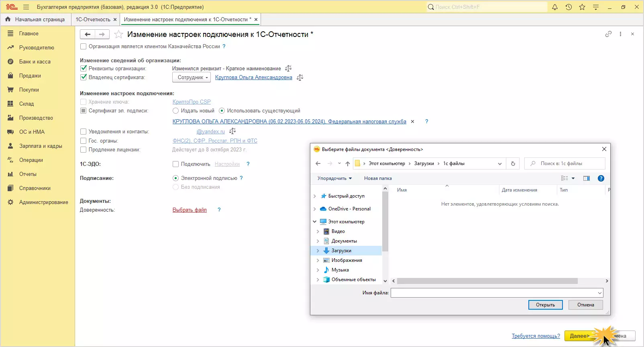Enable Продление лицензии checkbox
The height and width of the screenshot is (347, 644).
tap(84, 149)
